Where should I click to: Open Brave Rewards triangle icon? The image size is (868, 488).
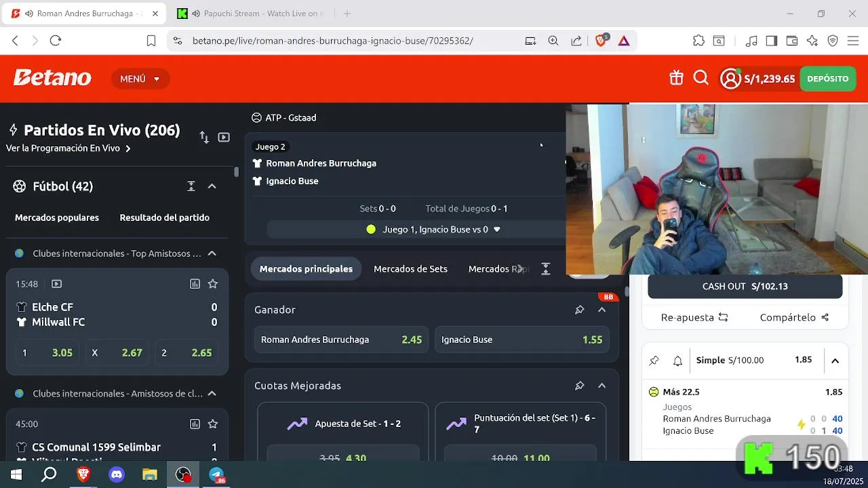click(x=624, y=41)
